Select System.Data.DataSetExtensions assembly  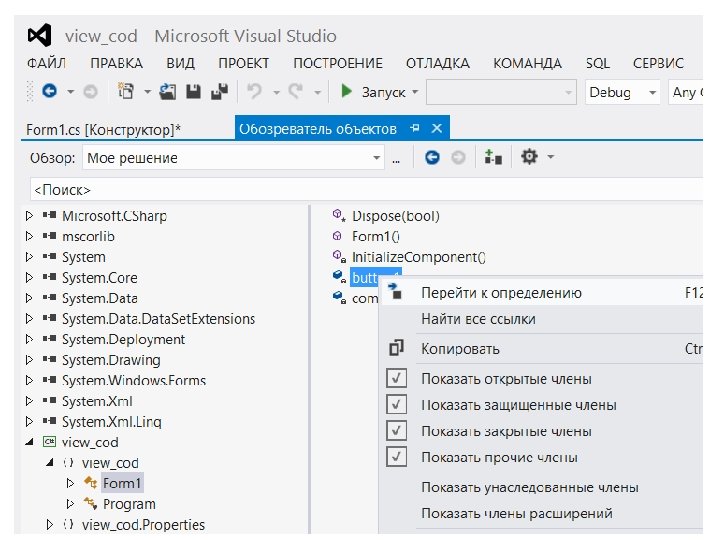[158, 319]
